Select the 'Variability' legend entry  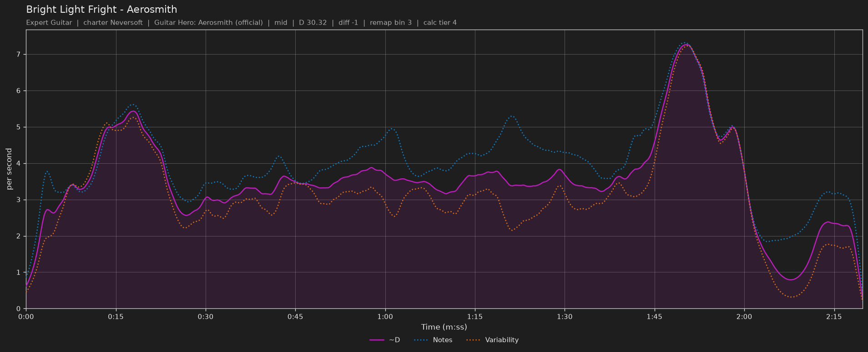point(492,340)
